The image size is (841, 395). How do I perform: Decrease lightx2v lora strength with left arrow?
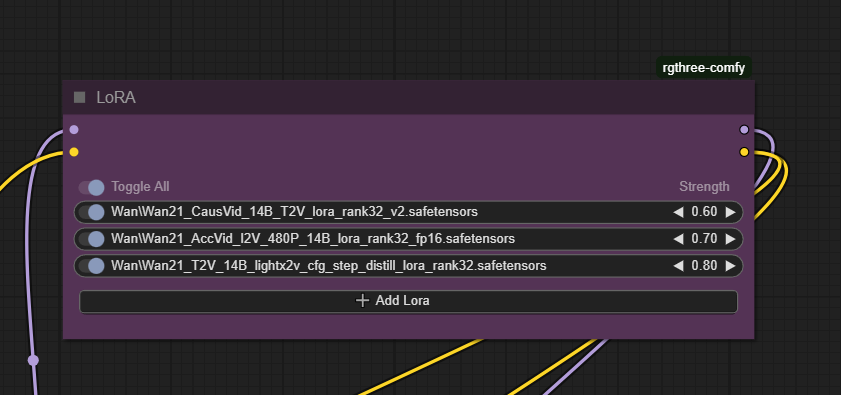pos(678,266)
